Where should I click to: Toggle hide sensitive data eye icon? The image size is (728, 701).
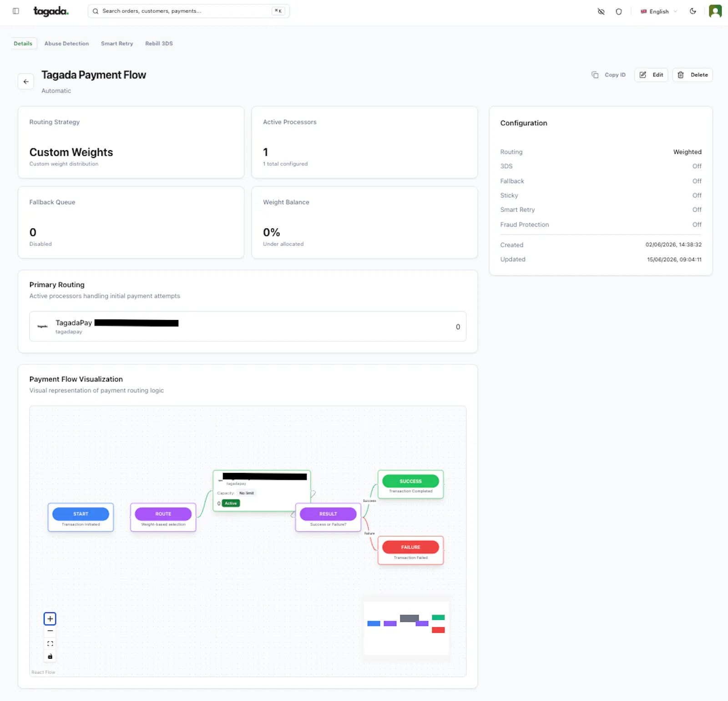601,11
